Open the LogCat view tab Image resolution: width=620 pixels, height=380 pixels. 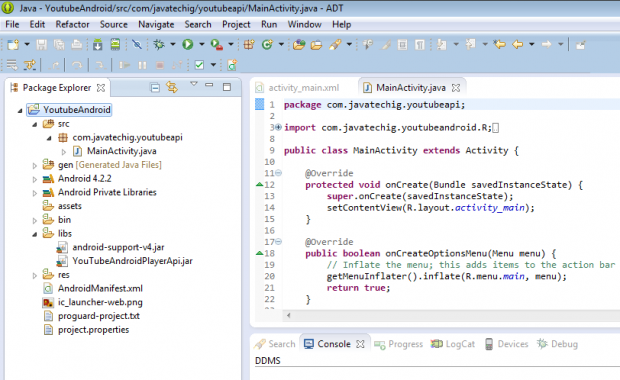pyautogui.click(x=452, y=344)
